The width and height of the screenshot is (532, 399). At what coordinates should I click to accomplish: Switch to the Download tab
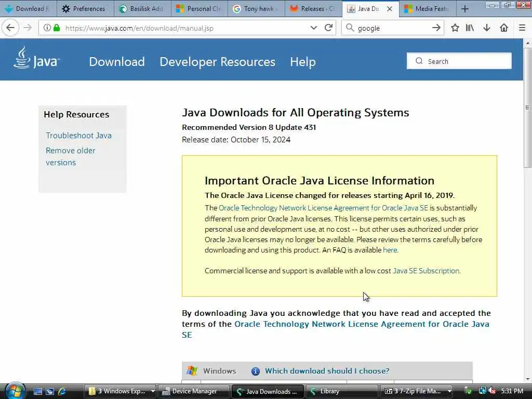(28, 9)
